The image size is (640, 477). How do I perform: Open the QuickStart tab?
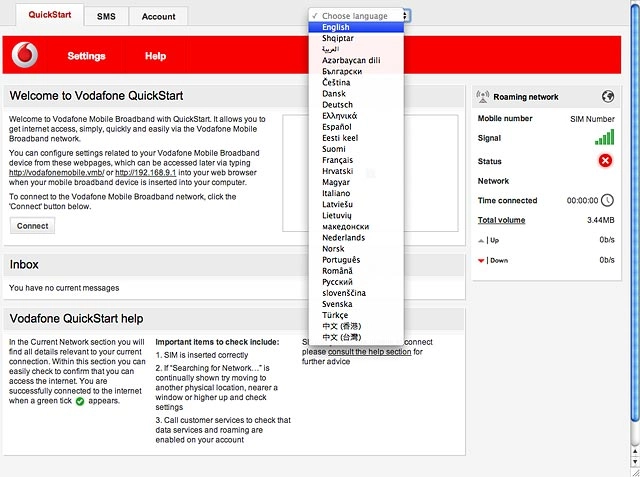tap(50, 15)
